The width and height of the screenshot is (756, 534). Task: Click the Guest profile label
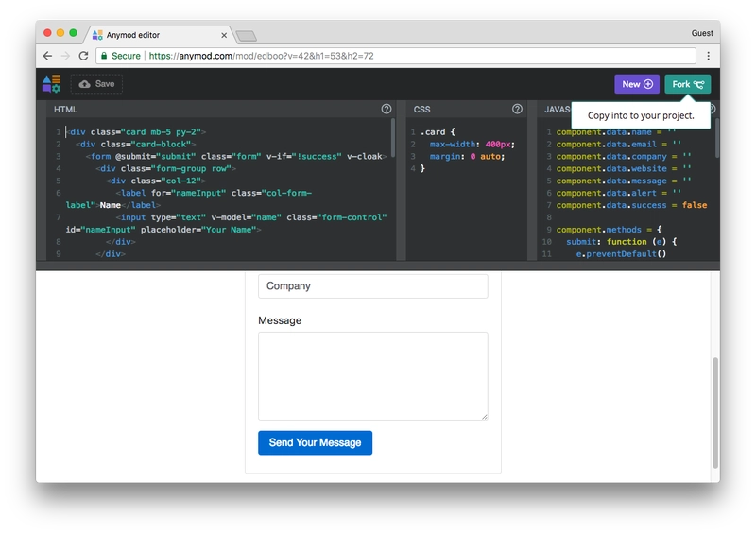[702, 33]
